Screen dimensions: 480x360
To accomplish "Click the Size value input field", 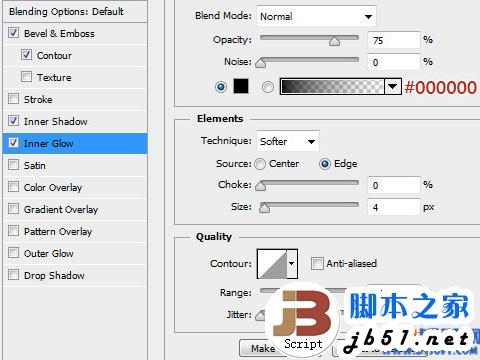I will [x=394, y=207].
